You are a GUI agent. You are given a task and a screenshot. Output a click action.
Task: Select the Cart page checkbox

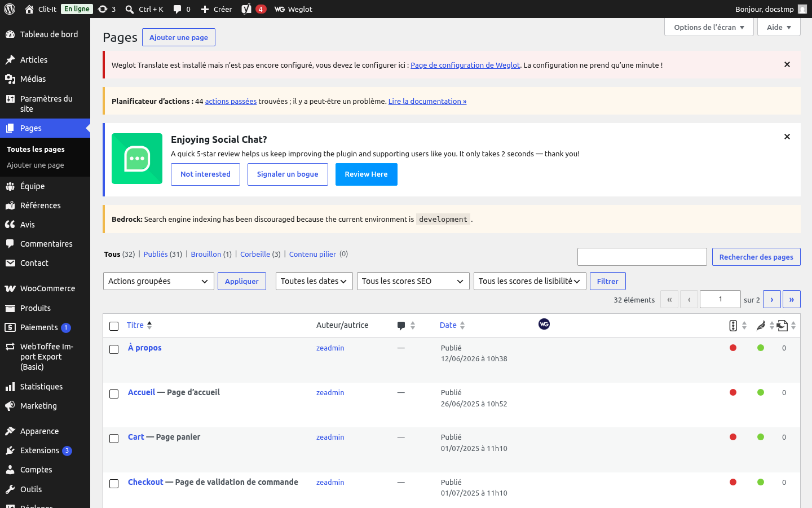coord(114,439)
